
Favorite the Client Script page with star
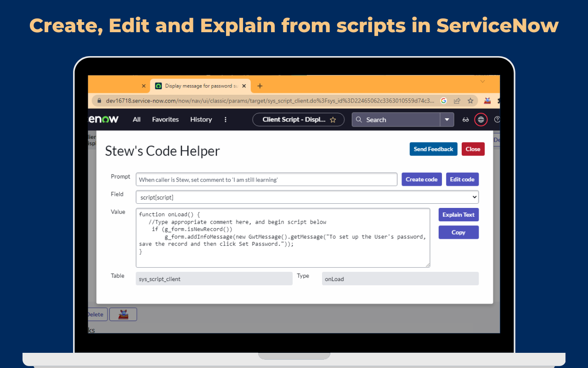pos(333,120)
